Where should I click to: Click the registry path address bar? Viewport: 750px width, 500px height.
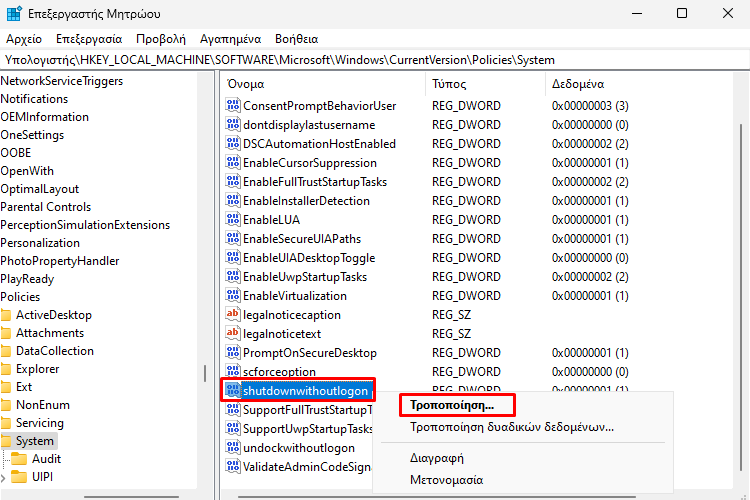point(375,60)
